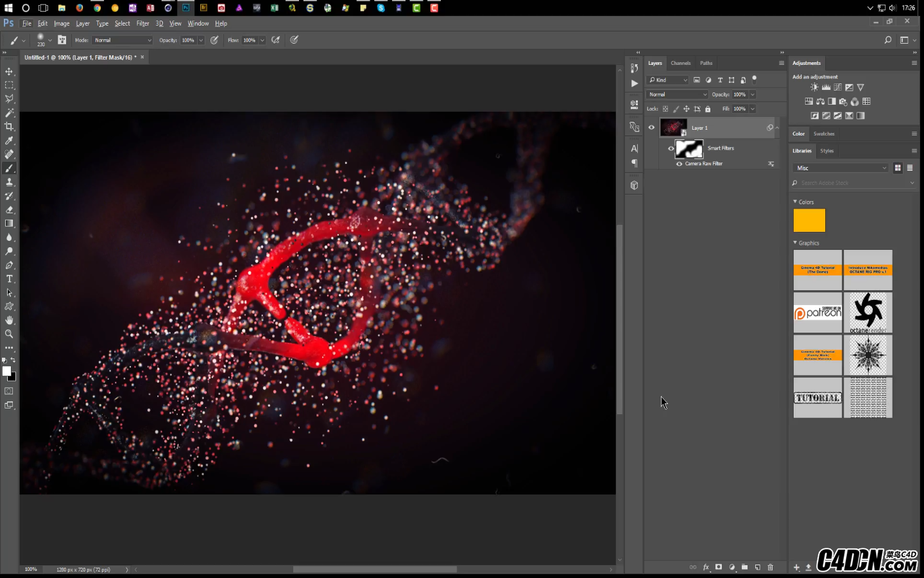
Task: Pick the Dodge tool
Action: click(x=9, y=251)
